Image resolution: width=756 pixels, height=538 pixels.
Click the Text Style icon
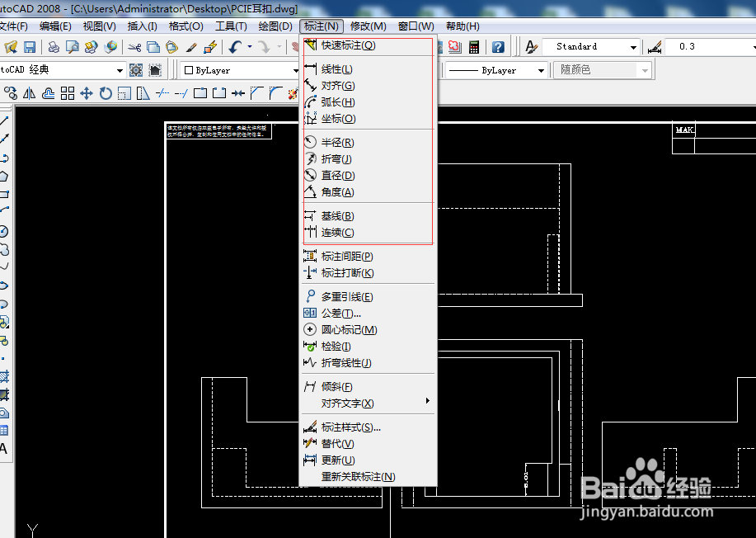(x=531, y=47)
